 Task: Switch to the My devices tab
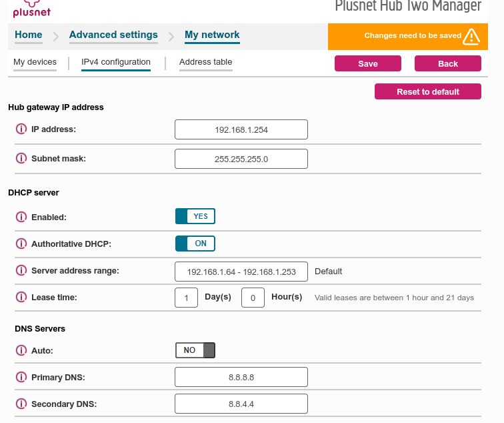35,62
